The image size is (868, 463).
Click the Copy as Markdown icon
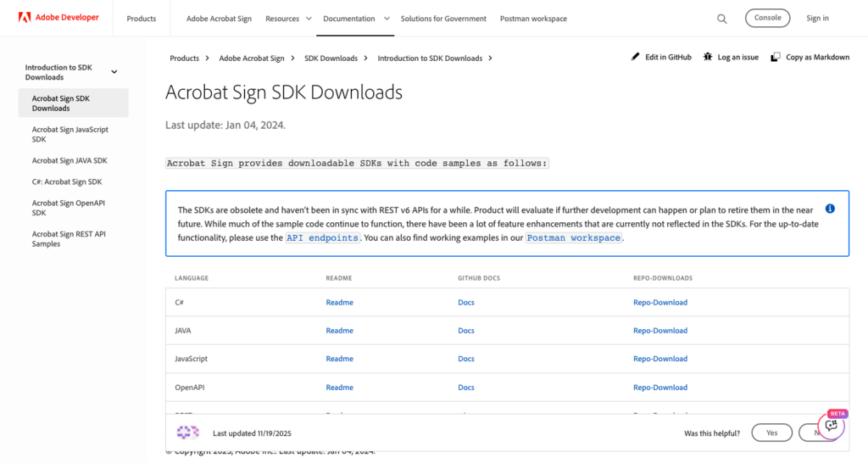(x=776, y=57)
